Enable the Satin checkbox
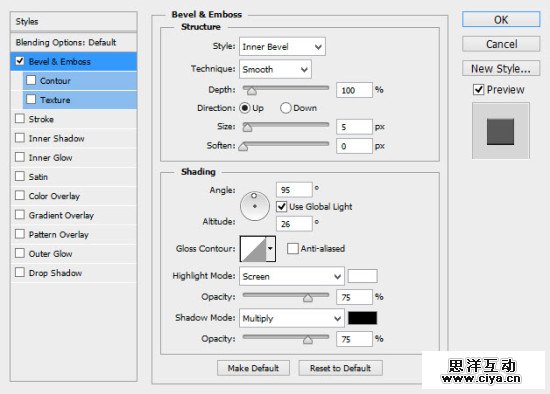 point(20,176)
